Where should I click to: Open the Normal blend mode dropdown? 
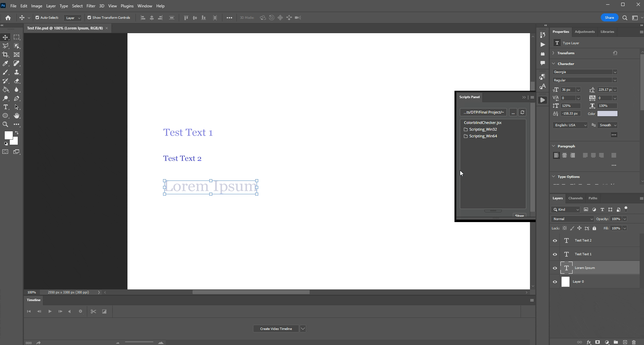click(x=573, y=219)
